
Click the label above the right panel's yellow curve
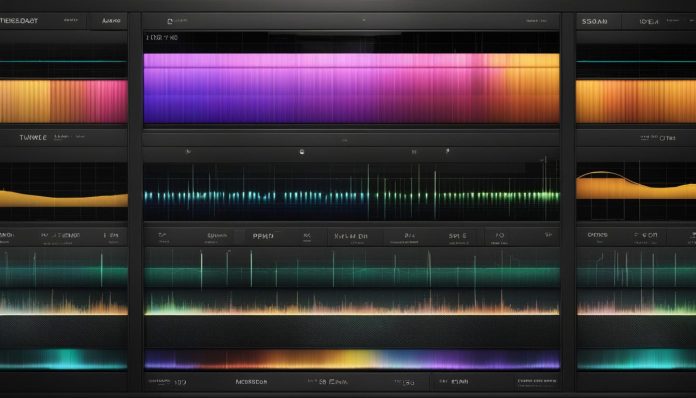coord(658,138)
